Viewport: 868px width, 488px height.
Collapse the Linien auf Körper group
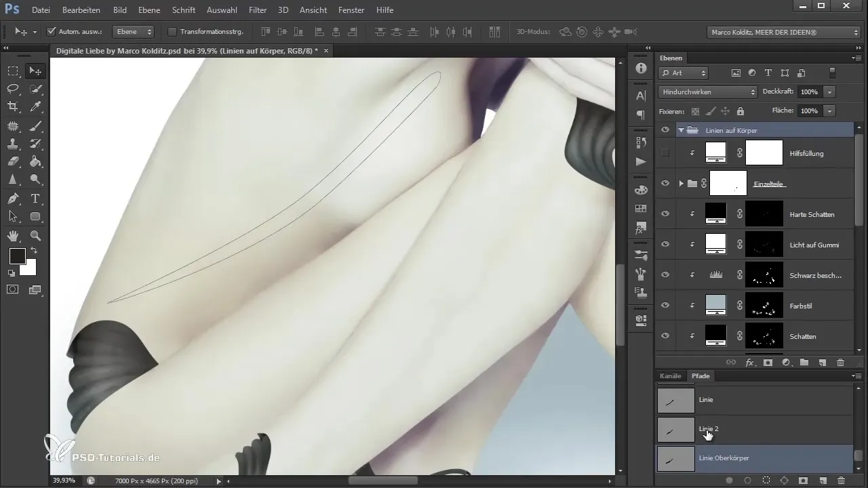681,130
